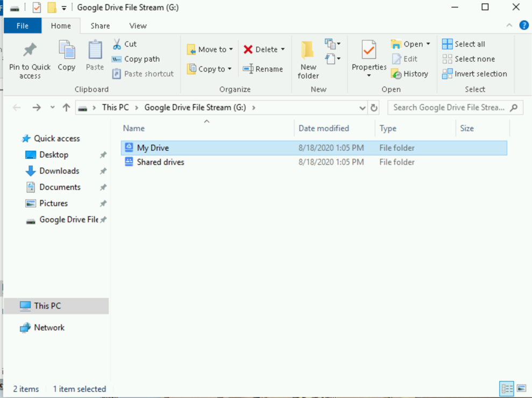Sort by Type column header

coord(388,128)
